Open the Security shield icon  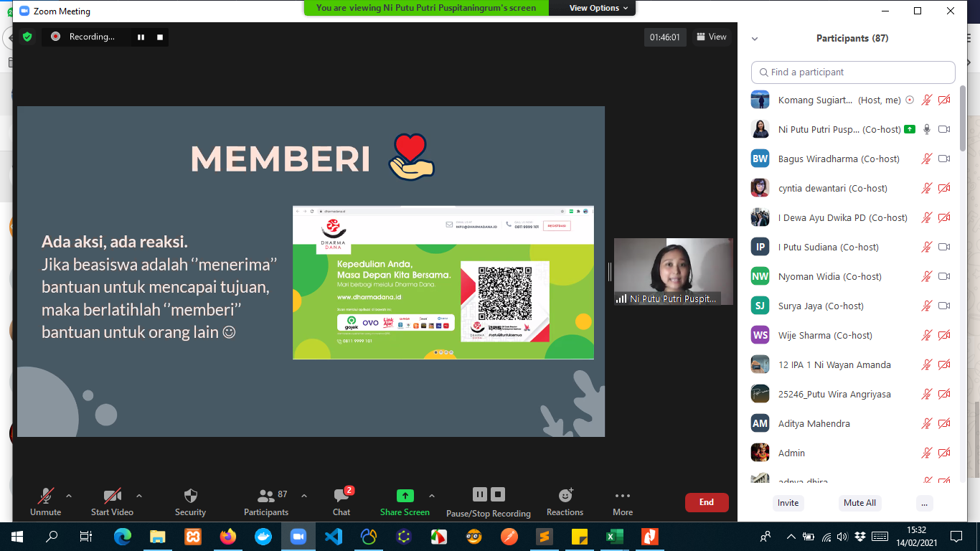click(x=190, y=496)
